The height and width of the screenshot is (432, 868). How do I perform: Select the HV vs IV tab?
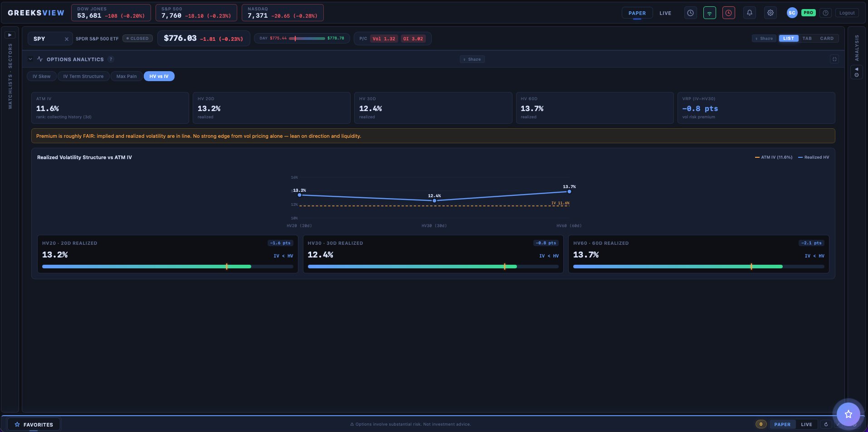tap(159, 76)
